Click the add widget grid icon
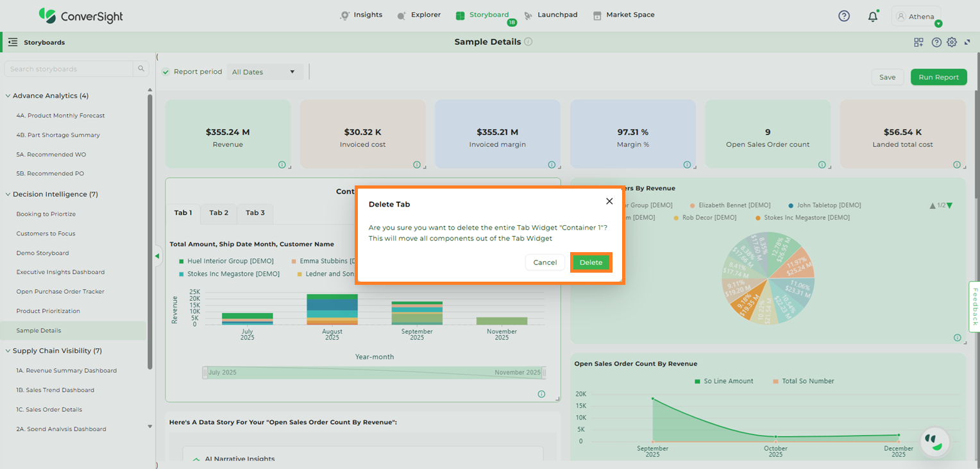 [x=919, y=42]
